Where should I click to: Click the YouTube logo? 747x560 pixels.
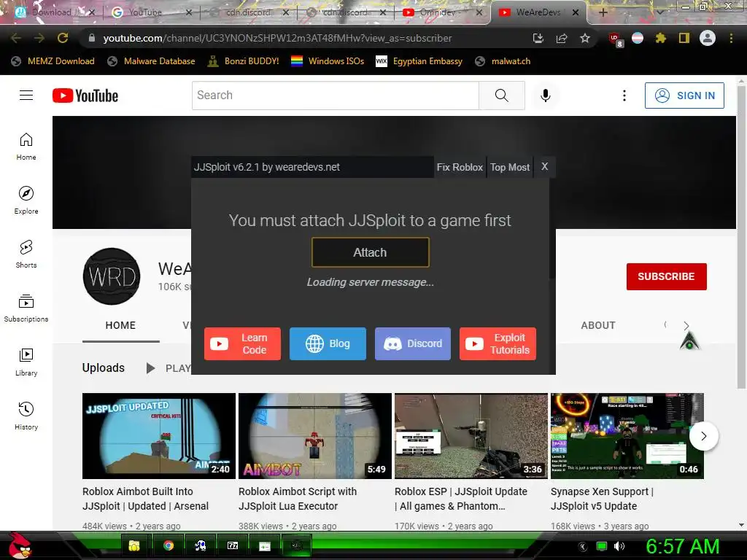[85, 96]
